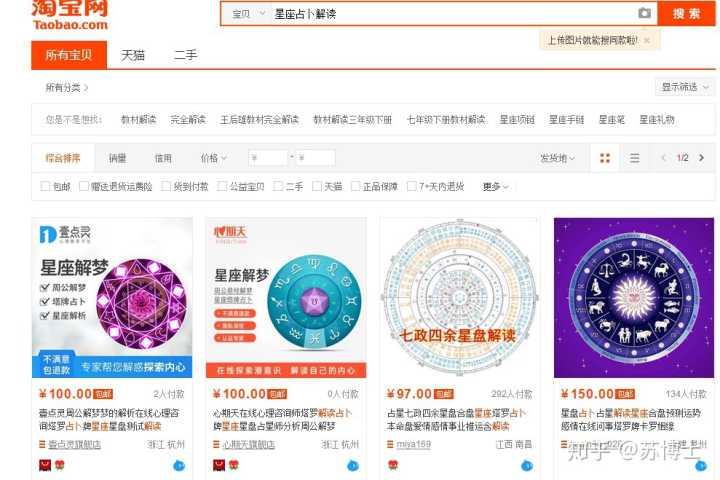This screenshot has height=480, width=720.
Task: Tick the 正品保障 checkbox
Action: [x=354, y=186]
